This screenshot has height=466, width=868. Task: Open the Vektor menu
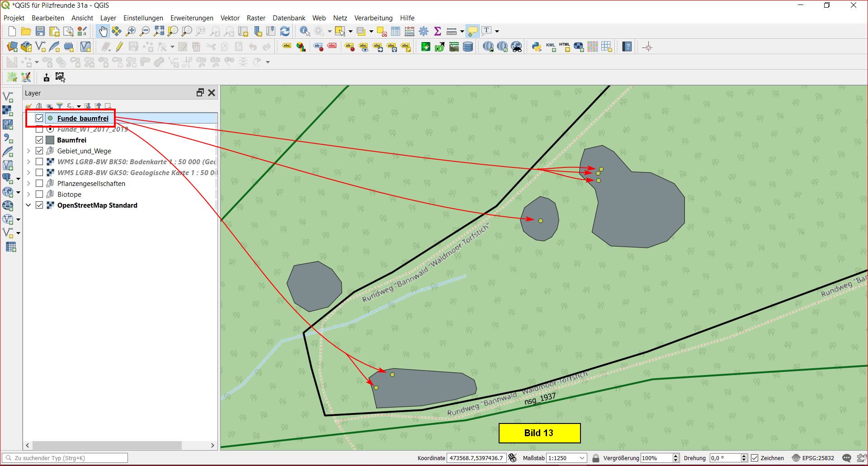coord(230,18)
